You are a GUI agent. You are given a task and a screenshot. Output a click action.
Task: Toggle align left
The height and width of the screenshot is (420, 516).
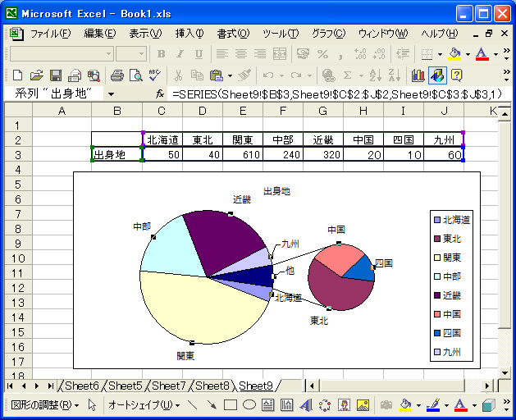[222, 53]
